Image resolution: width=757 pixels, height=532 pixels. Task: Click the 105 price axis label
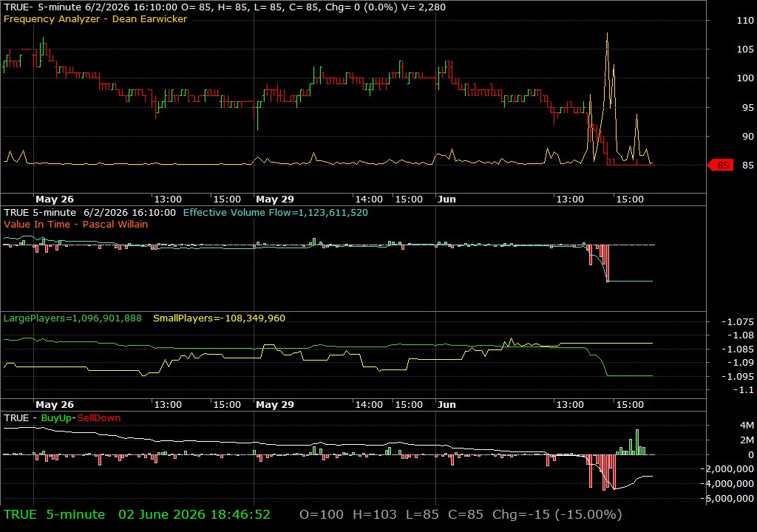[745, 50]
